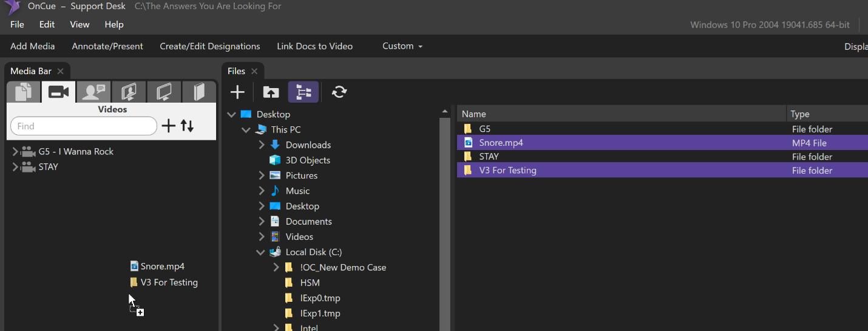Switch to the book/workbooks icon tab

(x=198, y=92)
